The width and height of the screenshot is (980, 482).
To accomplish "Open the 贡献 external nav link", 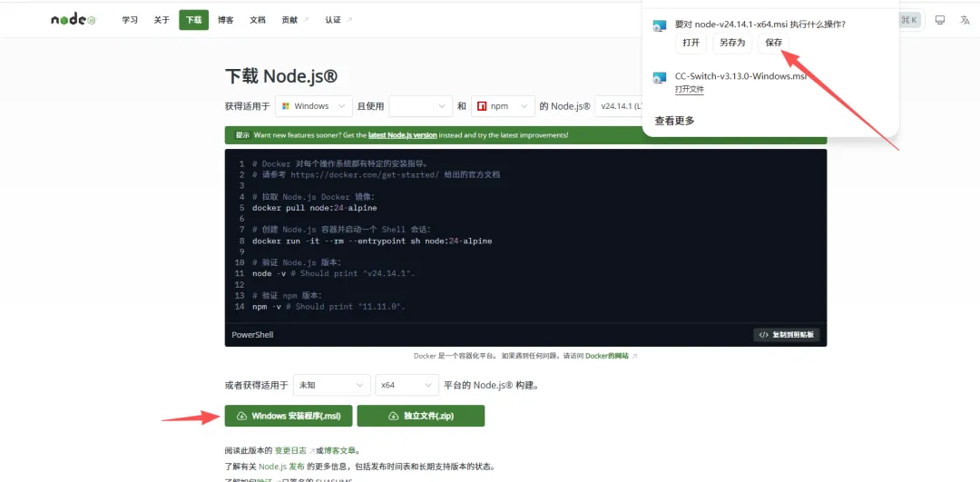I will [295, 20].
